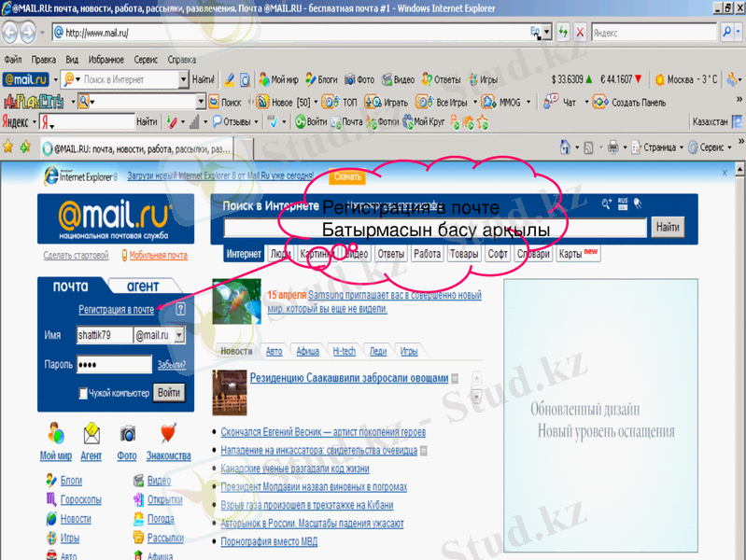Screen dimensions: 746x560
Task: Click the Favorites star icon
Action: (8, 147)
